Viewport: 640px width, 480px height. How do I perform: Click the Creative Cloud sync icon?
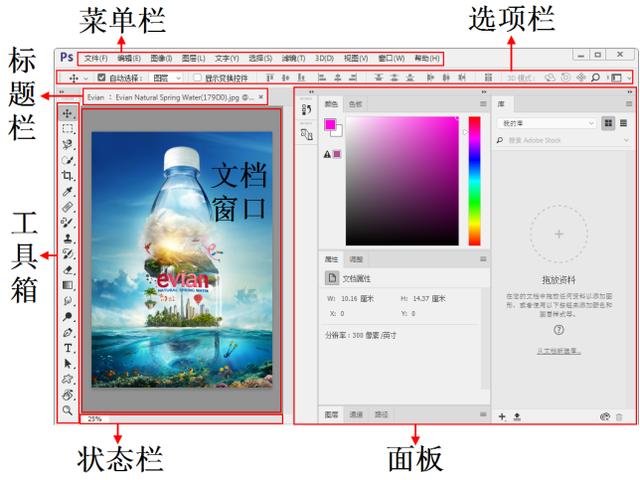(x=605, y=416)
